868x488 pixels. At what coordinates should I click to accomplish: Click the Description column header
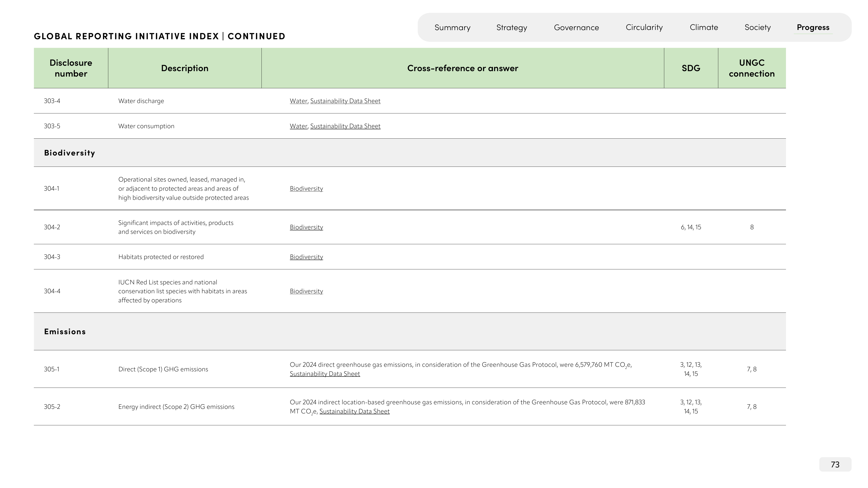point(185,68)
